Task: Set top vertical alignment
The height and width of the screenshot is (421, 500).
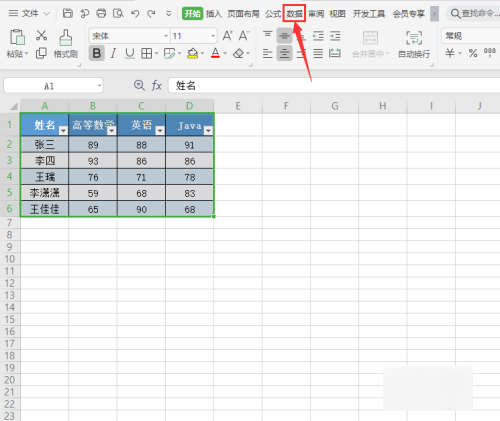Action: pos(268,35)
